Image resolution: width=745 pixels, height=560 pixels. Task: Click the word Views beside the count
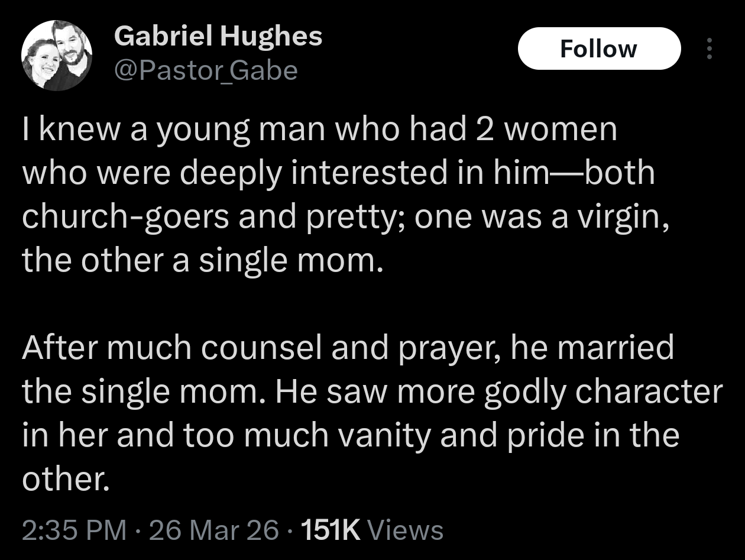(405, 530)
